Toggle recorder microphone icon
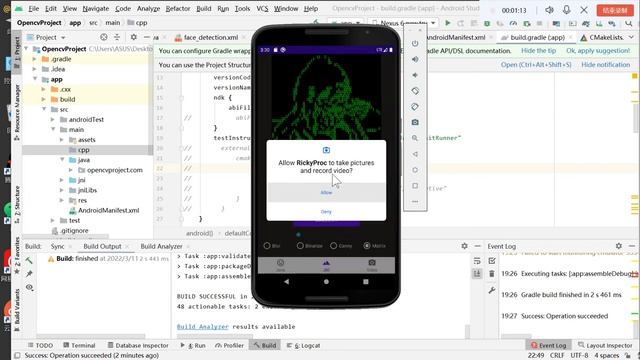The height and width of the screenshot is (360, 640). tap(567, 10)
